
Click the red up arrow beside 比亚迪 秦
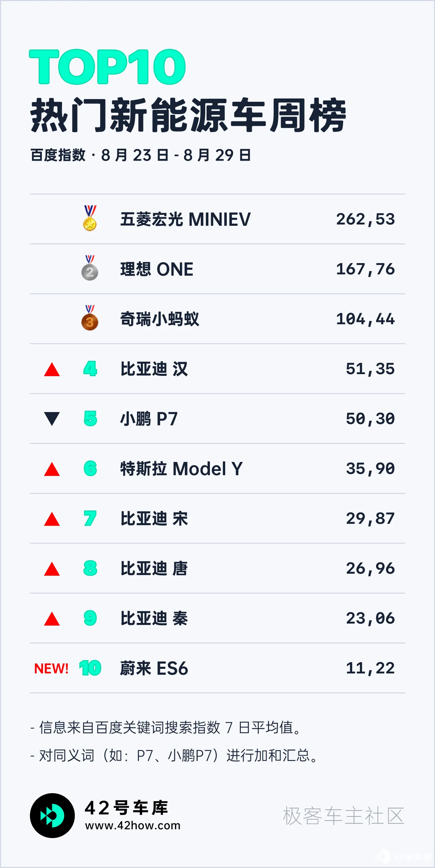pyautogui.click(x=52, y=619)
